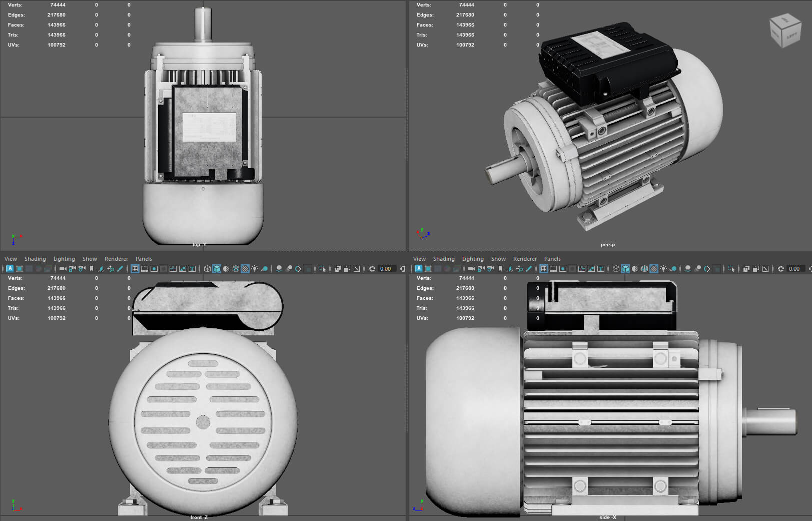
Task: Click 'Edges: 217680' readout in perspective viewport
Action: (x=445, y=15)
